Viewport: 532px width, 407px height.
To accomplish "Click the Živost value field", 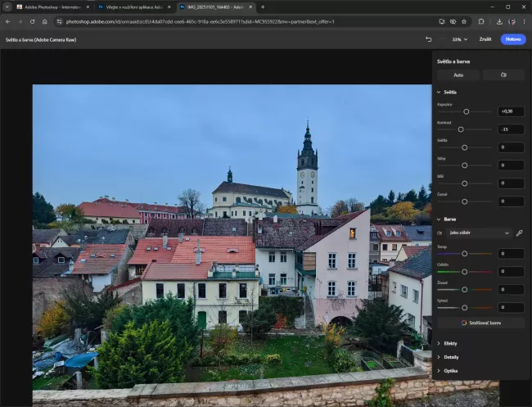I will [511, 290].
